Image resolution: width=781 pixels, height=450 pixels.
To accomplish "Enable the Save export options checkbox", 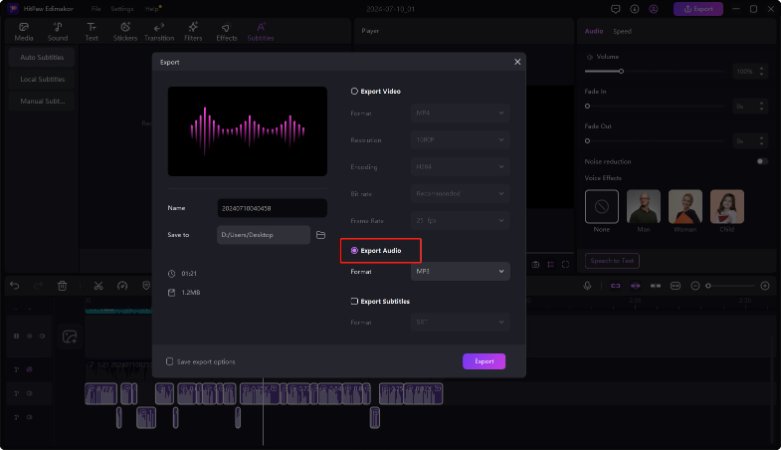I will tap(170, 361).
